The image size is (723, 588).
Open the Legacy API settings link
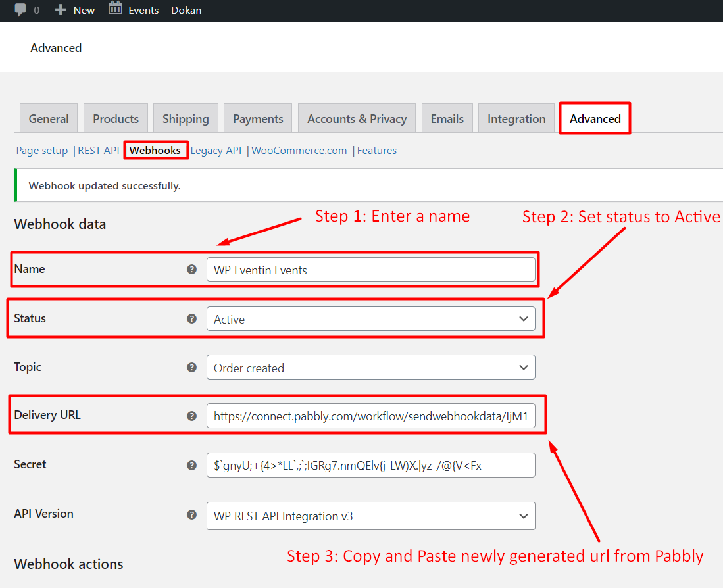[216, 150]
